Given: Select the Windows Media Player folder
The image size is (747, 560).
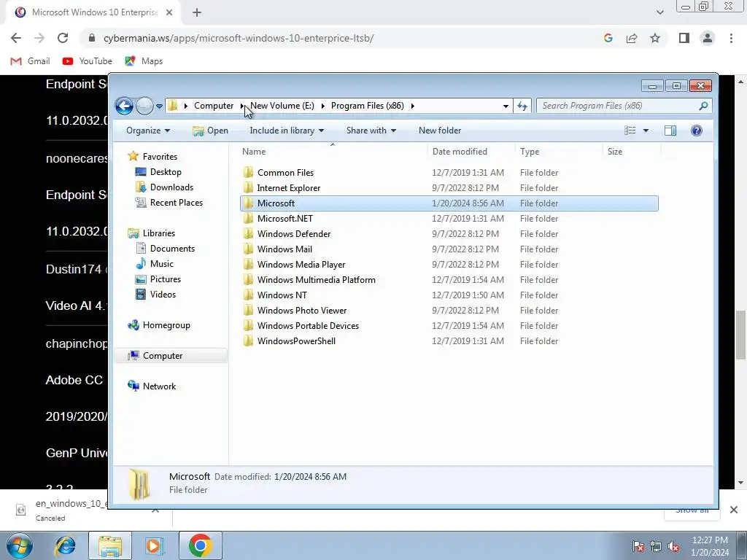Looking at the screenshot, I should click(449, 264).
